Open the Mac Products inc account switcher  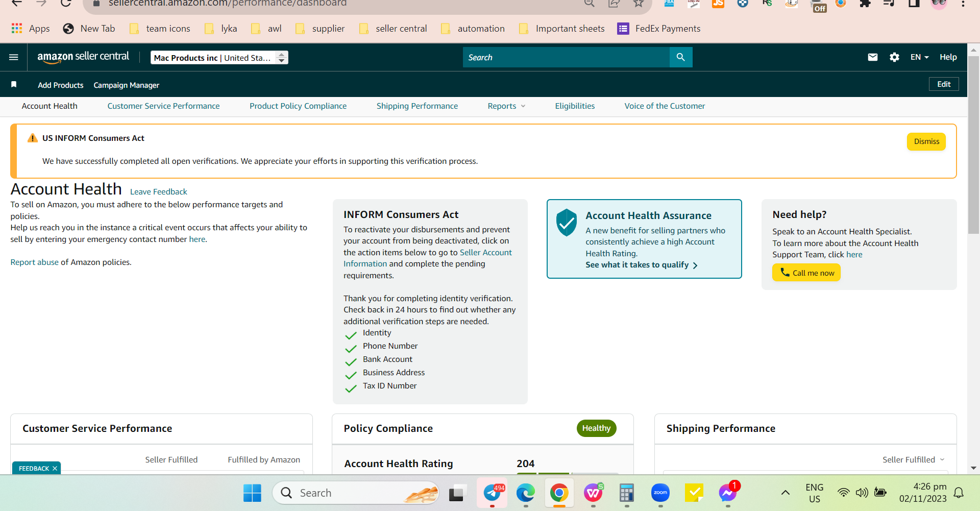tap(219, 58)
